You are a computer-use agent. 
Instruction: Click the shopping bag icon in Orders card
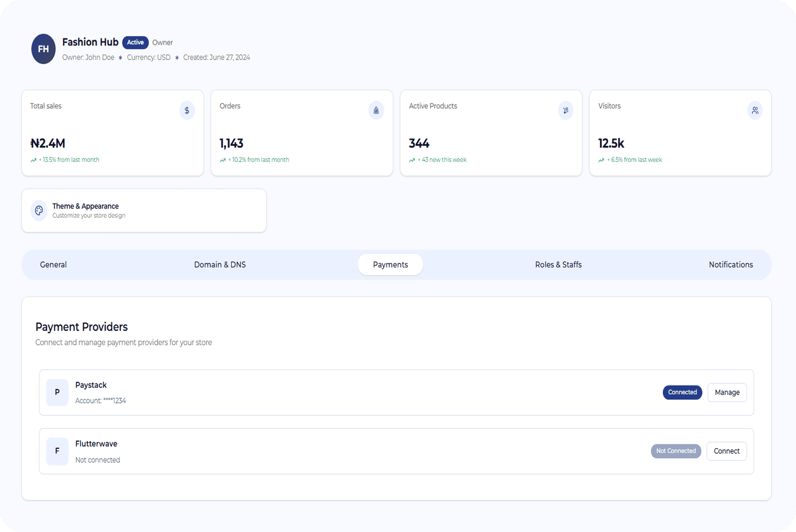coord(376,110)
